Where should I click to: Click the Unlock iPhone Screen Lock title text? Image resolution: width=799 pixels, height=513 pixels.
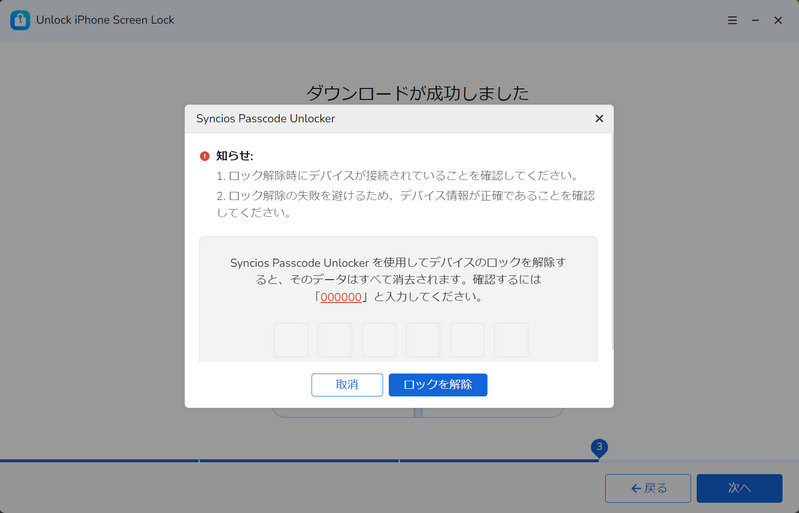pos(105,20)
